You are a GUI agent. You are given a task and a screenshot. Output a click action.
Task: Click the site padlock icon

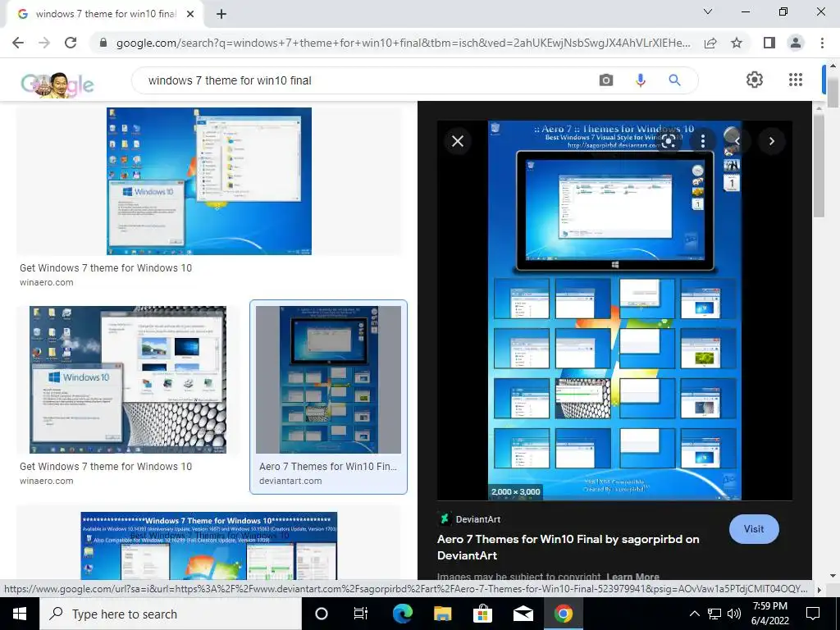[103, 43]
